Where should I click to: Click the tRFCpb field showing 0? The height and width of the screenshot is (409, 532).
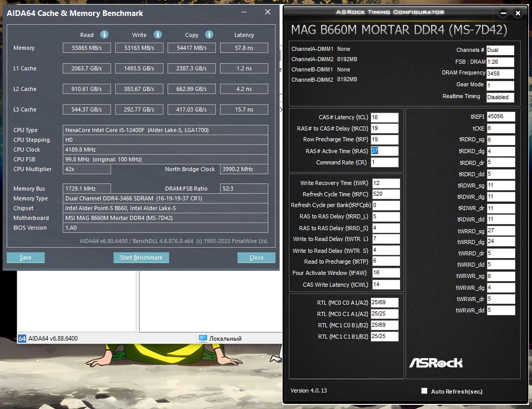tap(386, 205)
